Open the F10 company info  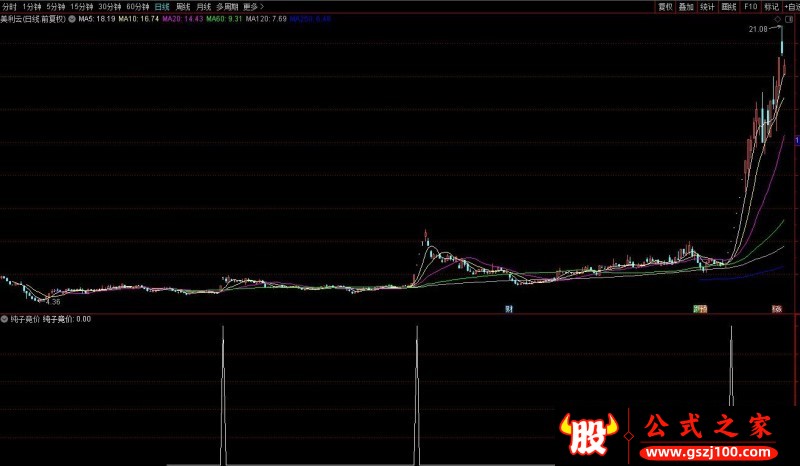751,7
